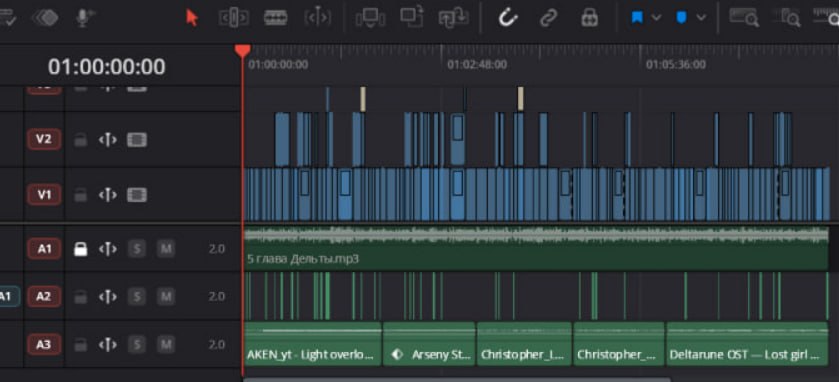The height and width of the screenshot is (382, 839).
Task: Click the Overwrite Clip toolbar icon
Action: click(x=412, y=17)
